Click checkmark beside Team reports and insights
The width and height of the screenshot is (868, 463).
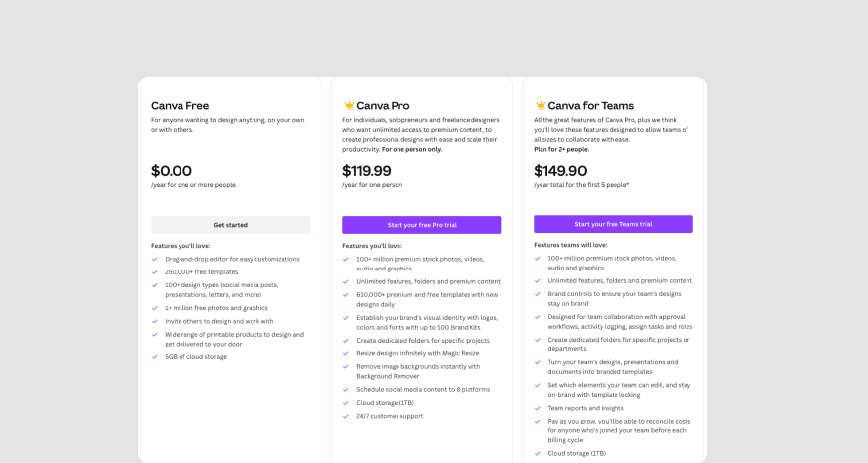pyautogui.click(x=537, y=408)
